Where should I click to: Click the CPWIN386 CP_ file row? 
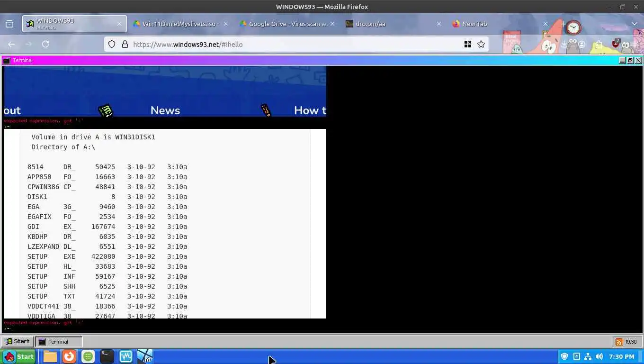(107, 187)
